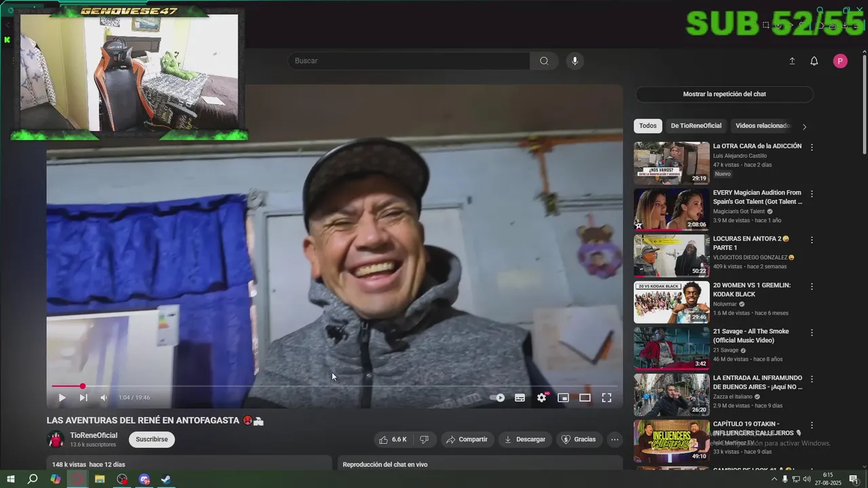Open the TioReneOficial channel name

tap(94, 436)
